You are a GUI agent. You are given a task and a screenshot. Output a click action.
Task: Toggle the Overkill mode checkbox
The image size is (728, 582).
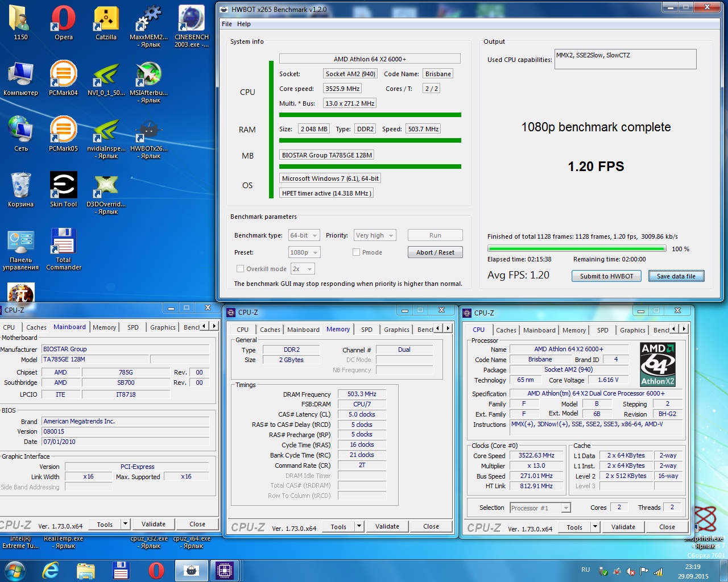click(240, 269)
